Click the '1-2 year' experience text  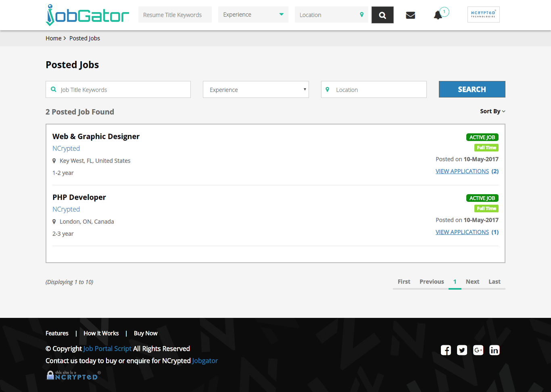click(x=63, y=173)
